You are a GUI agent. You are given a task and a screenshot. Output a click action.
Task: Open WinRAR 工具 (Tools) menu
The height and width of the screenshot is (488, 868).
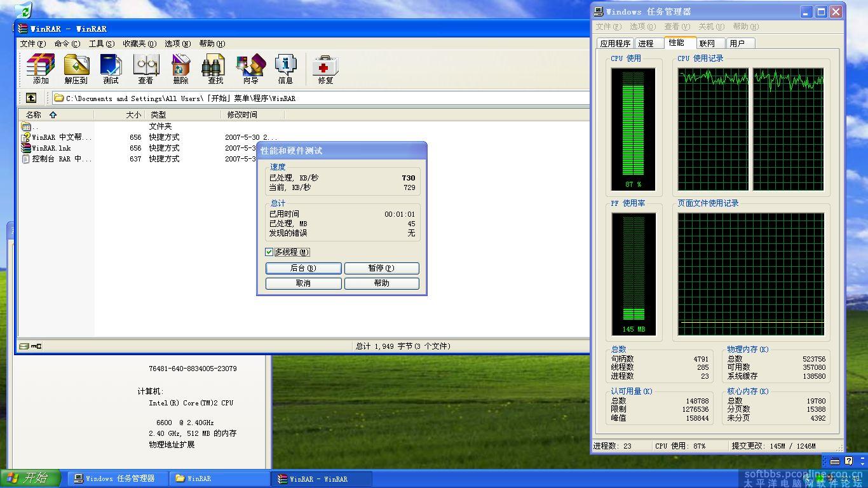[x=102, y=44]
